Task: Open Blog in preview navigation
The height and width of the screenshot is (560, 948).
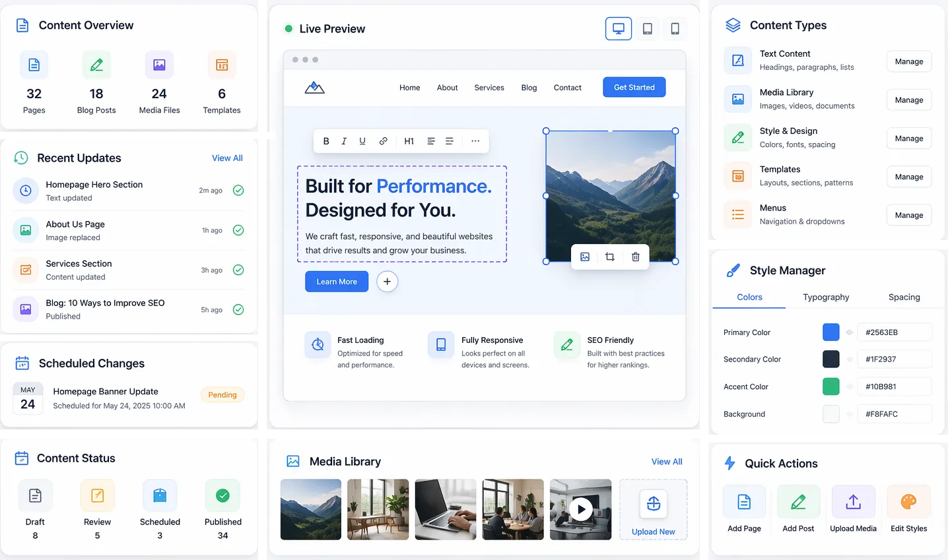Action: 529,88
